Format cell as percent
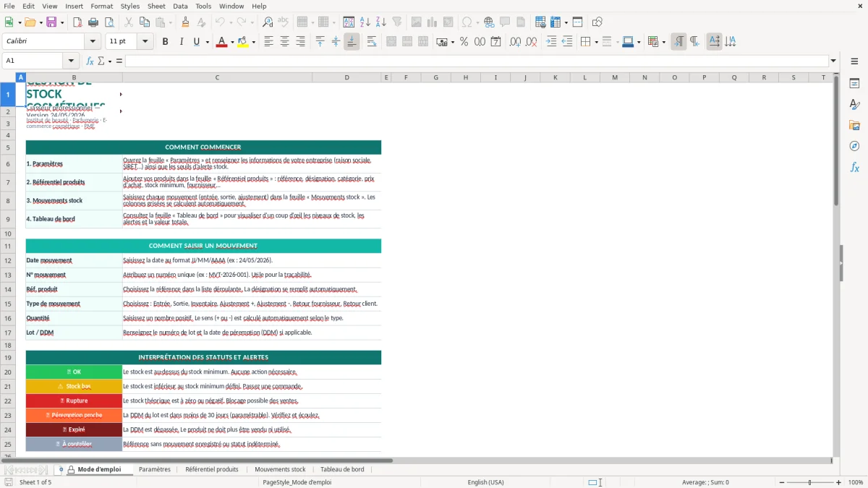The image size is (868, 488). click(x=464, y=42)
